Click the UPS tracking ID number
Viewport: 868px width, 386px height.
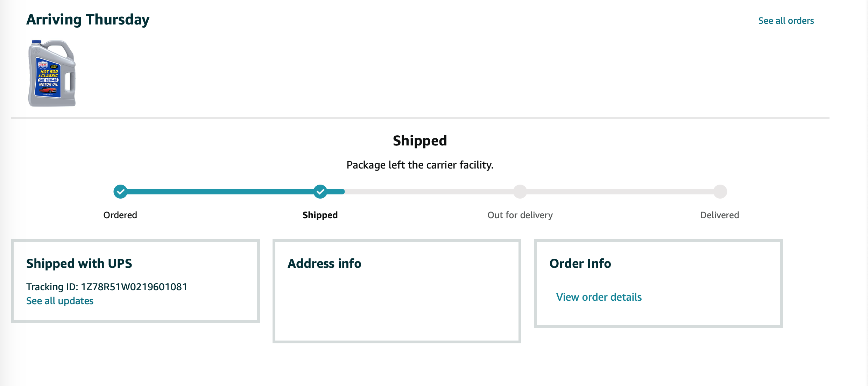[x=134, y=287]
